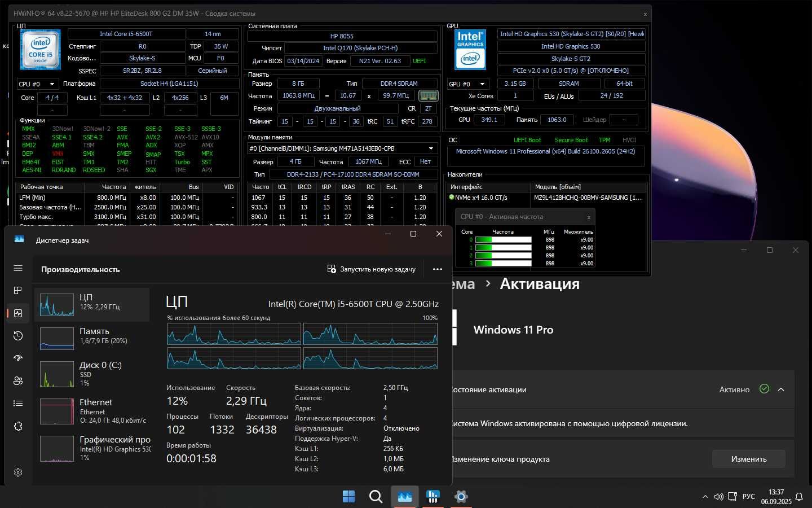Click the Серийный button in HWiNFO

coord(213,71)
